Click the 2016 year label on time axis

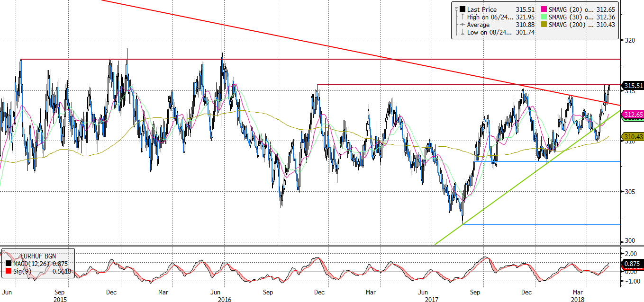coord(224,299)
